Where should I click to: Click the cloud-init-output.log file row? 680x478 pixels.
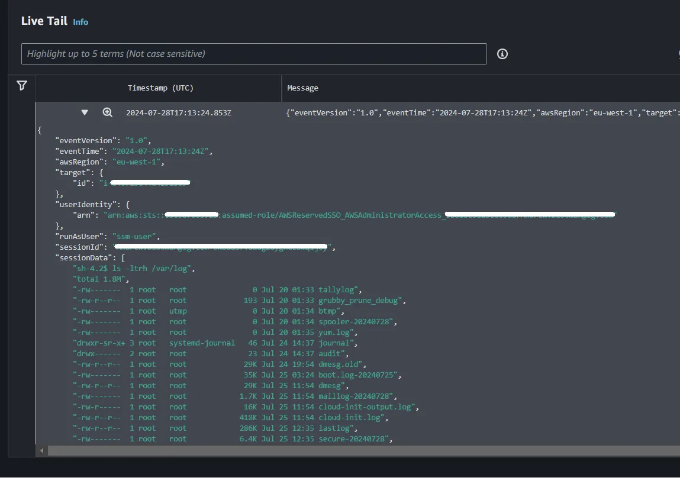pos(246,407)
